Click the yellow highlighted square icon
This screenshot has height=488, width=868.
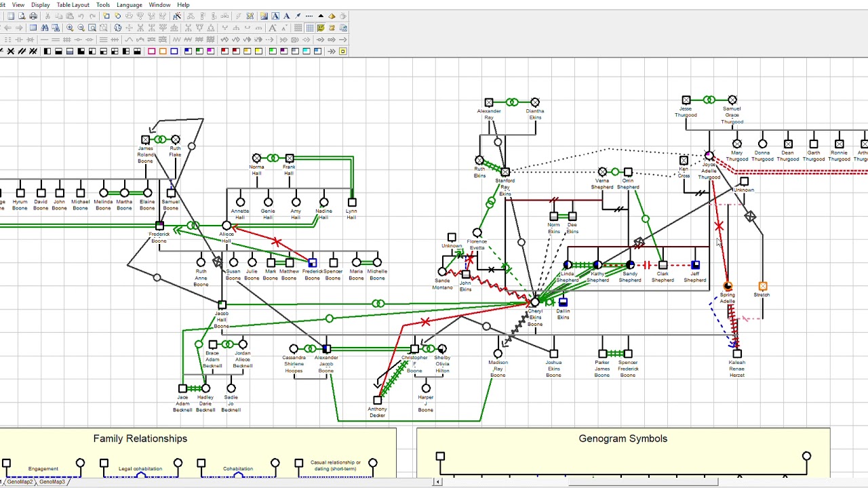point(342,51)
